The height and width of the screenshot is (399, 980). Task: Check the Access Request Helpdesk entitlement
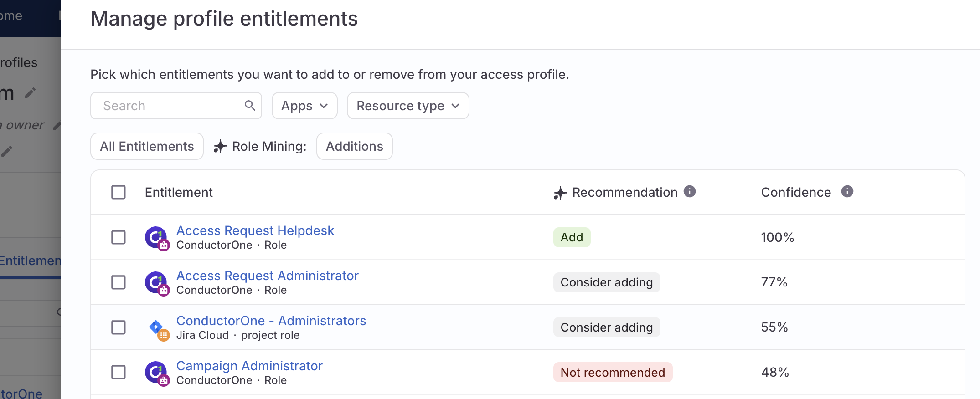(x=118, y=237)
